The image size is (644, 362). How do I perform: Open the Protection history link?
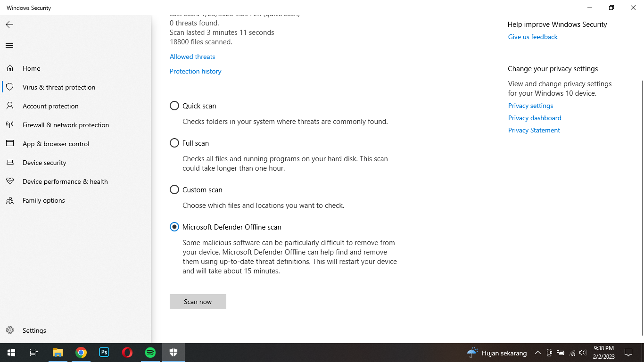tap(196, 71)
